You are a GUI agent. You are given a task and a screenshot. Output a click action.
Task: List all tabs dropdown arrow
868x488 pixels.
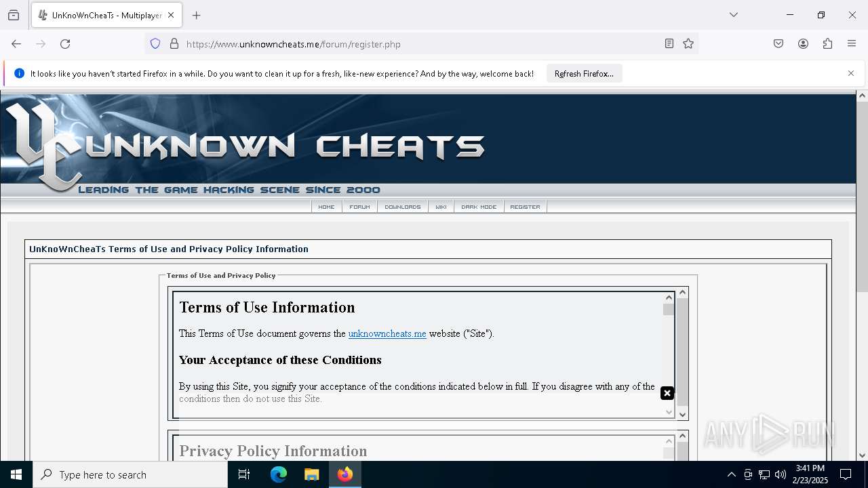[734, 15]
